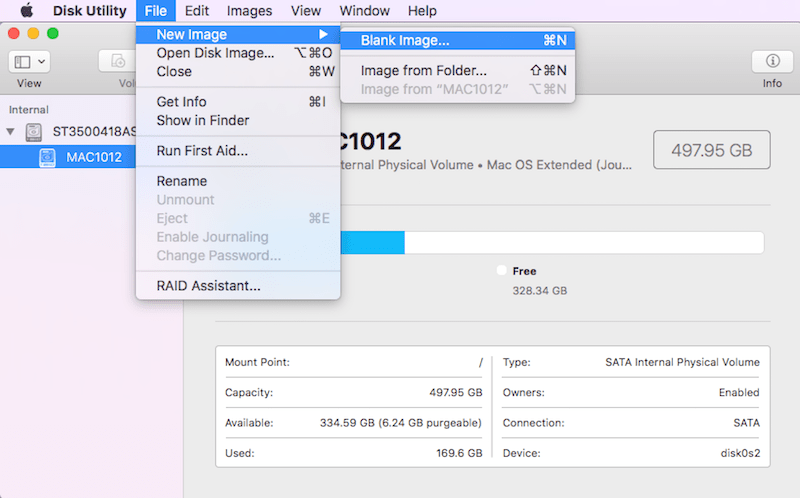This screenshot has height=498, width=800.
Task: Choose Run First Aid menu item
Action: pos(238,151)
